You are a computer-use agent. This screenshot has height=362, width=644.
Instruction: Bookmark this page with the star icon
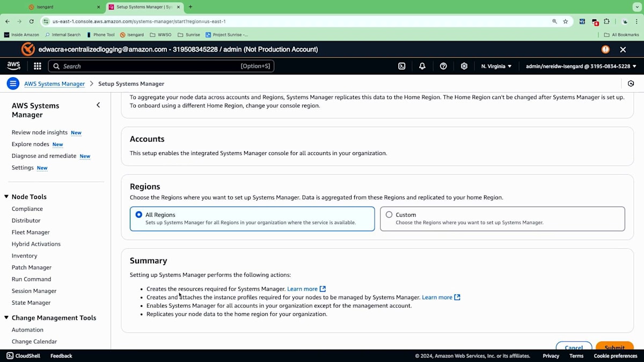pyautogui.click(x=566, y=21)
